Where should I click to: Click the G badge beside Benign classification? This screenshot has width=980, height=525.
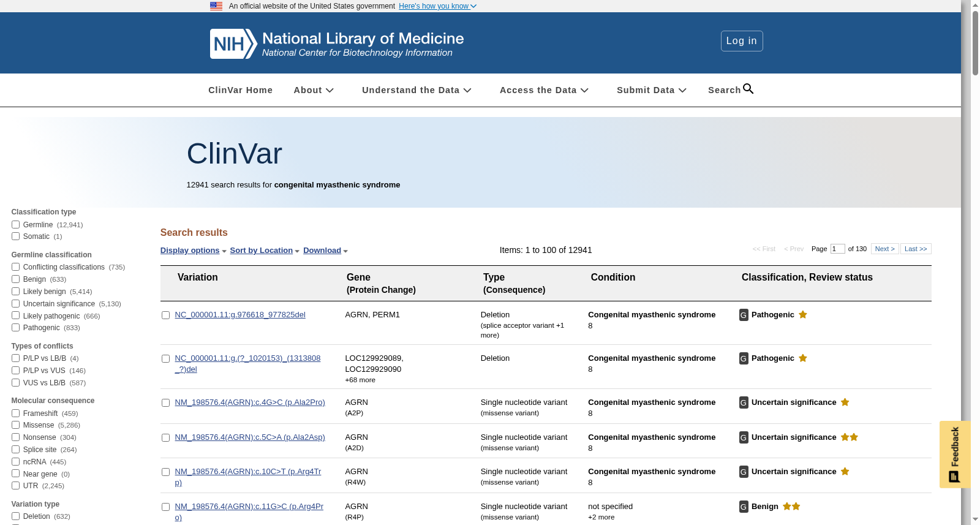coord(744,507)
